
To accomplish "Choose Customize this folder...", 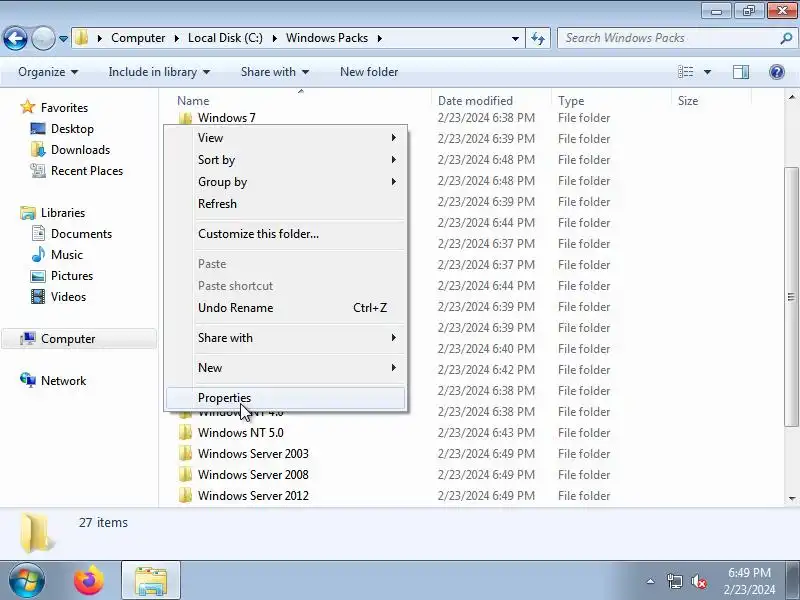I will 286,234.
